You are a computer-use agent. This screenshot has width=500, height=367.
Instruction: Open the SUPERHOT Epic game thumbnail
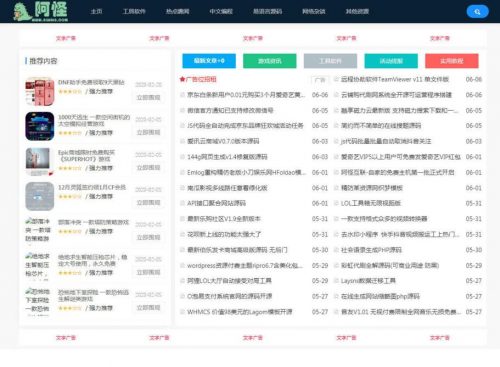coord(39,162)
